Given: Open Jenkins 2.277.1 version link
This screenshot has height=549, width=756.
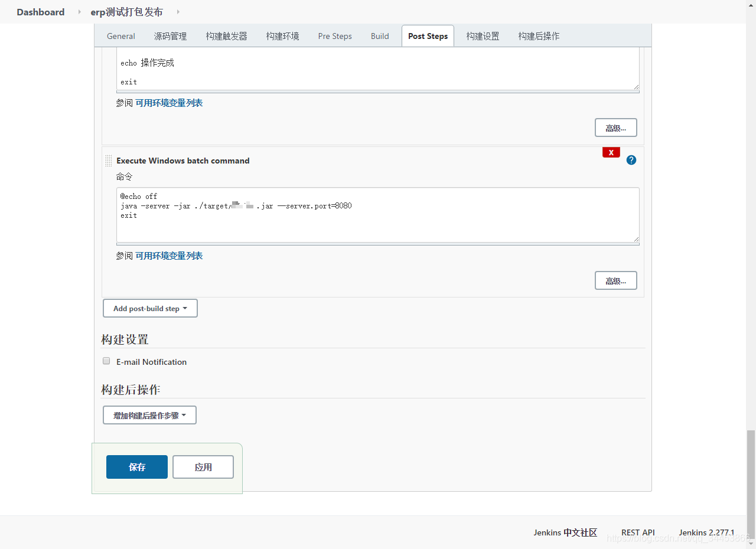Looking at the screenshot, I should tap(706, 532).
